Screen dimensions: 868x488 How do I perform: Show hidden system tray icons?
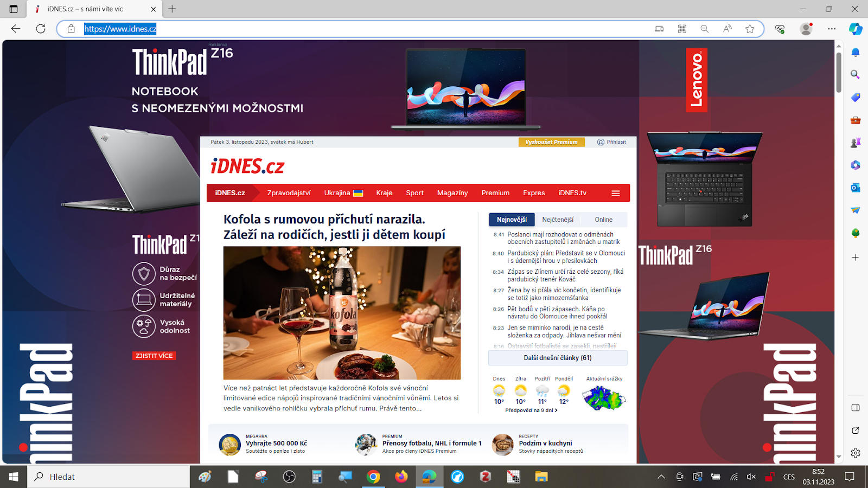click(x=661, y=477)
